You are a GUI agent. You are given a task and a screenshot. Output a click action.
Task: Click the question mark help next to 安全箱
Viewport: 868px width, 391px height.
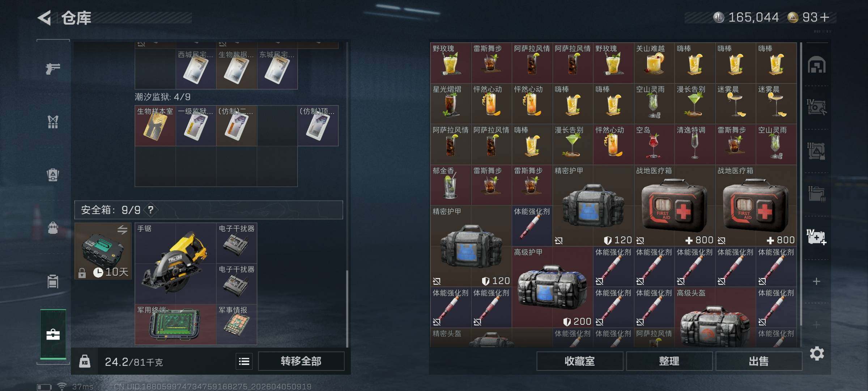(151, 210)
